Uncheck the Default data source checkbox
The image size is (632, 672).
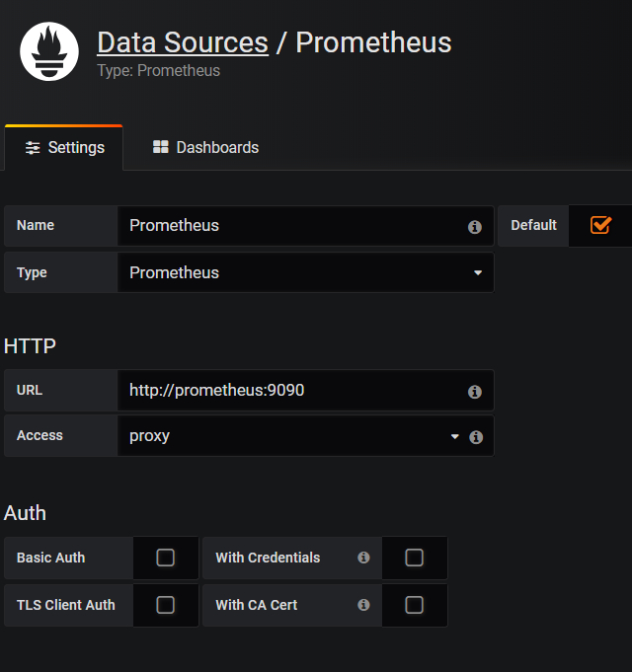tap(600, 225)
